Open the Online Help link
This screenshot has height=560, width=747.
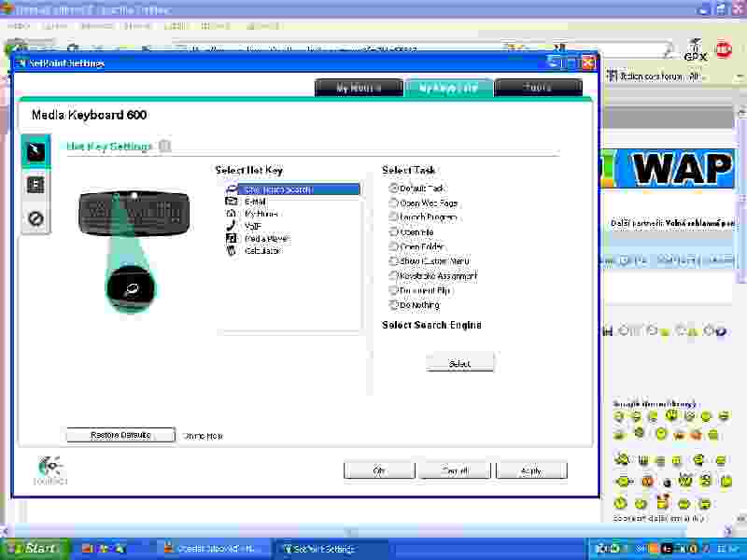[x=203, y=436]
